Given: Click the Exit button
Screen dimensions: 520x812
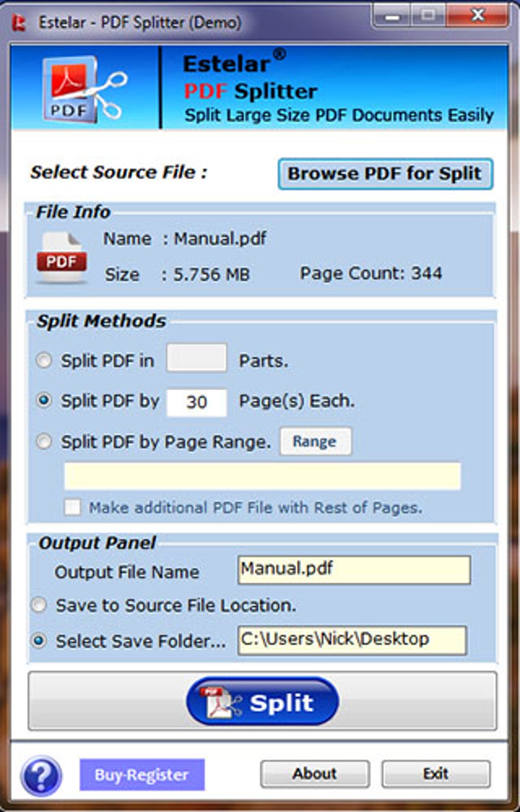Looking at the screenshot, I should click(x=436, y=774).
